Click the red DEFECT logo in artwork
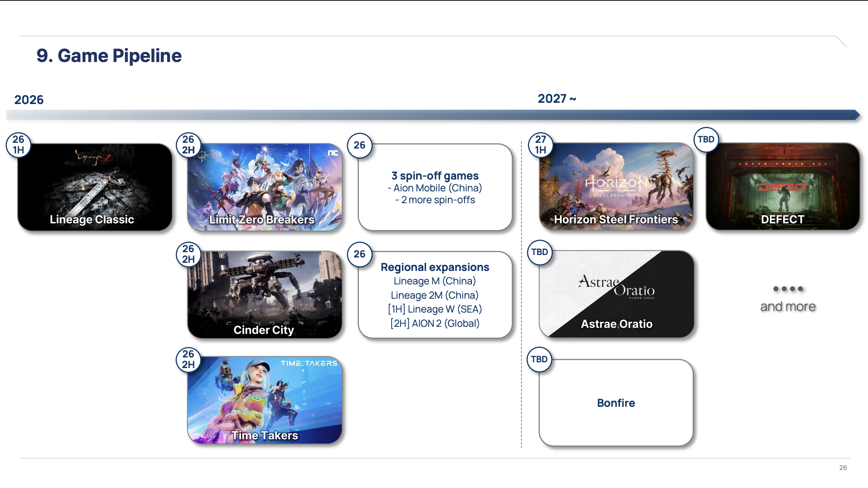Image resolution: width=868 pixels, height=488 pixels. 782,187
